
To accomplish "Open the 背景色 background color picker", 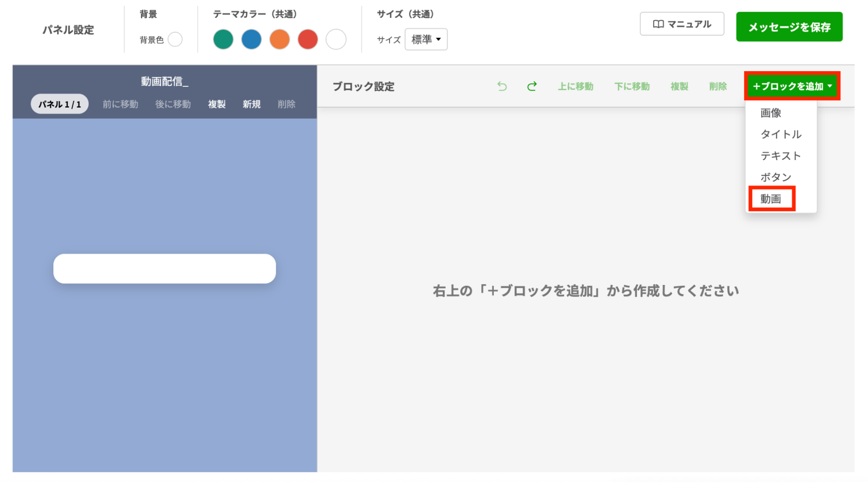I will tap(175, 39).
